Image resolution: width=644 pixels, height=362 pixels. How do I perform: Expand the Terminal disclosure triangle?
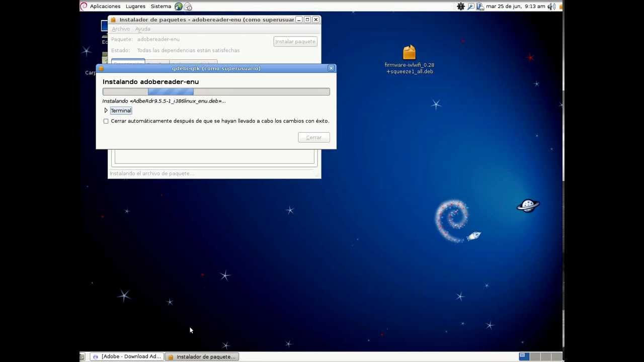point(106,111)
